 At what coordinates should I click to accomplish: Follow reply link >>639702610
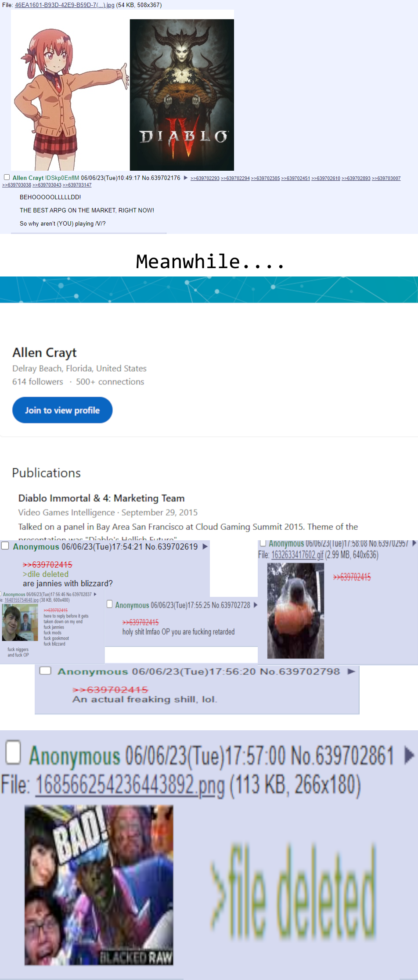point(326,178)
